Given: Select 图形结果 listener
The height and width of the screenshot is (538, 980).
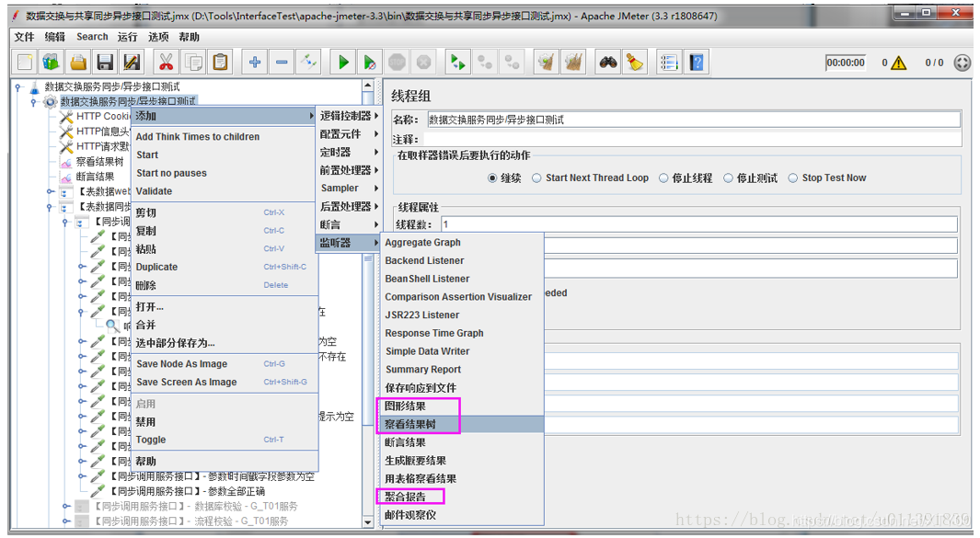Looking at the screenshot, I should (x=461, y=406).
